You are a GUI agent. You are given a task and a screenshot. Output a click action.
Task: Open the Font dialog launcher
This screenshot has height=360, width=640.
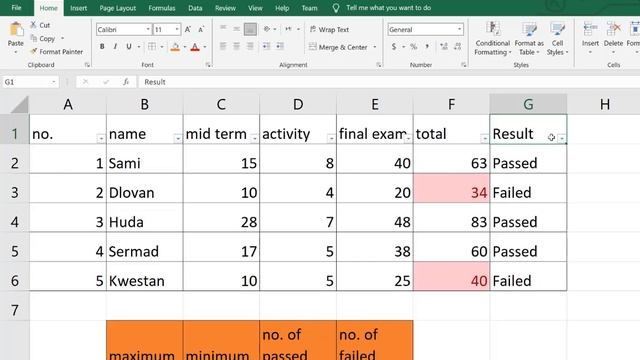pyautogui.click(x=208, y=65)
